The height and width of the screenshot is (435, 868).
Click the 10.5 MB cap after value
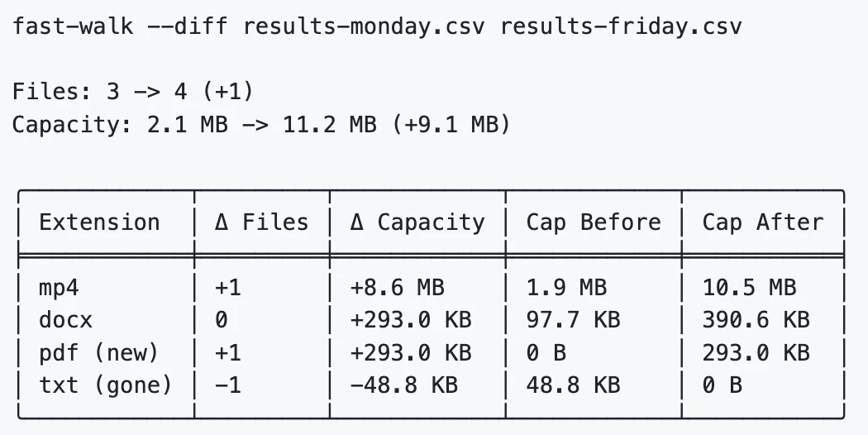pyautogui.click(x=749, y=288)
